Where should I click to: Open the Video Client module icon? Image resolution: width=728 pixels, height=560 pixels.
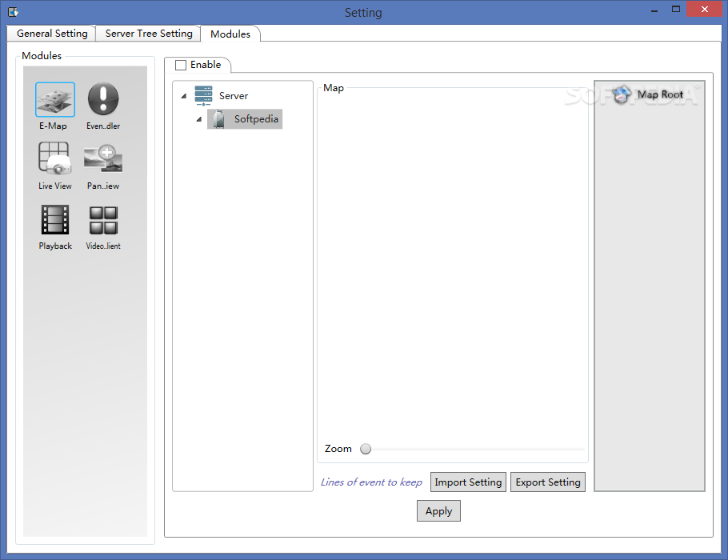(103, 220)
